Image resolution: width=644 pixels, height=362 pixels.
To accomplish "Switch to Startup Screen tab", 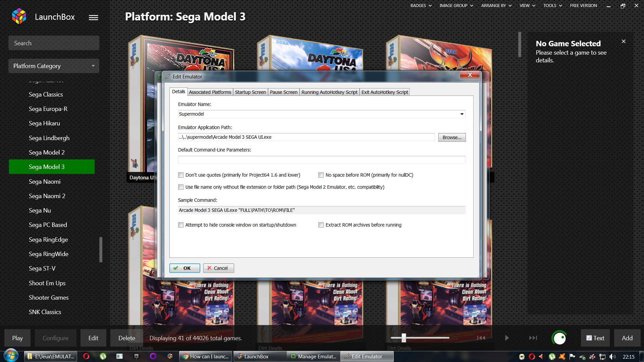I will pos(250,92).
